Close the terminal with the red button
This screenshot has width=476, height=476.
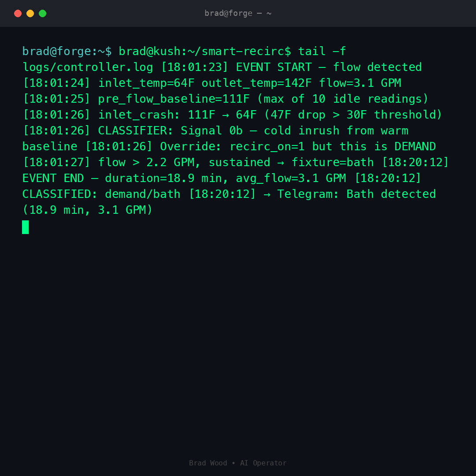18,13
